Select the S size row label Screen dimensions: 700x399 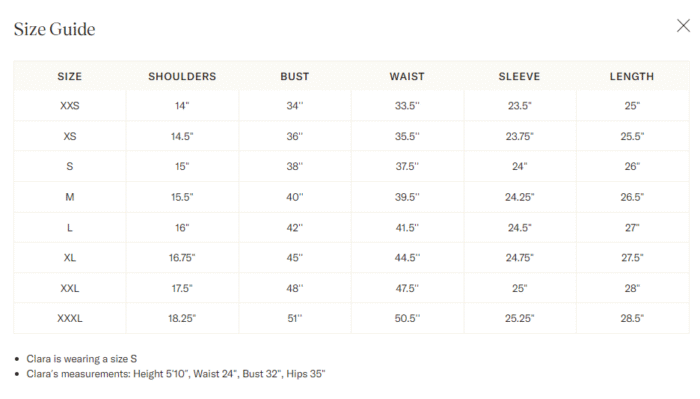(70, 166)
